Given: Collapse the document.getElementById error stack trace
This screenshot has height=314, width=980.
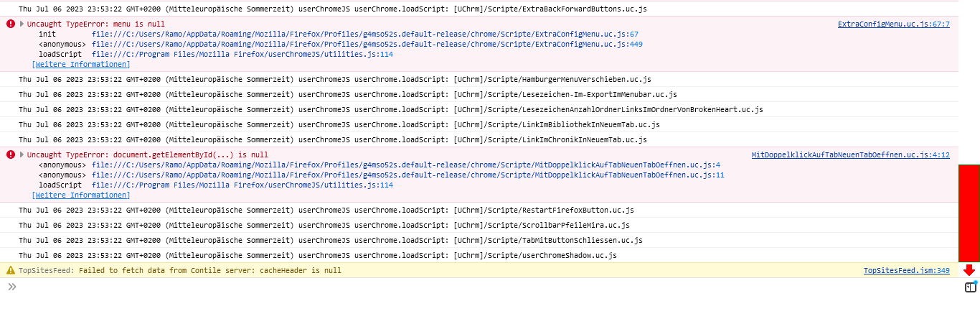Looking at the screenshot, I should 22,154.
